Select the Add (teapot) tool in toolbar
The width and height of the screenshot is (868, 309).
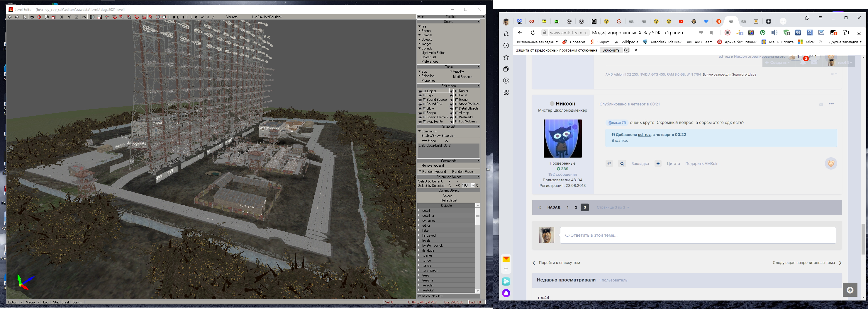[x=32, y=17]
